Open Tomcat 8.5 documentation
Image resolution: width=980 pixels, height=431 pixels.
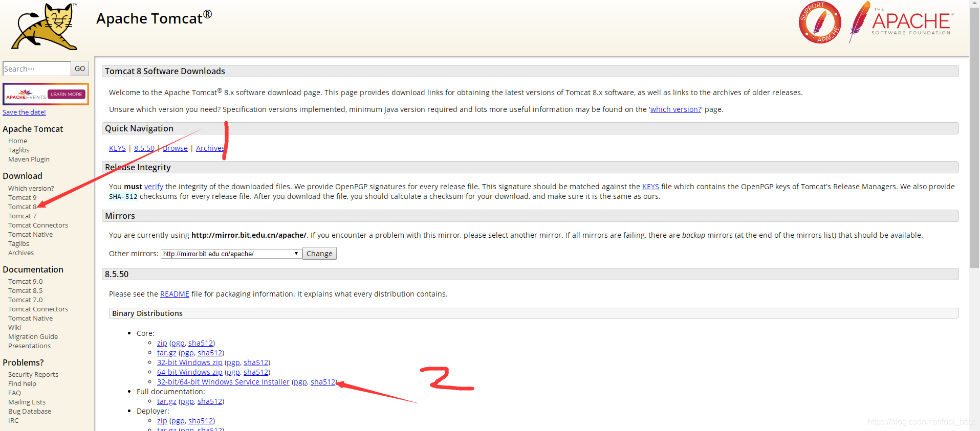[x=25, y=290]
